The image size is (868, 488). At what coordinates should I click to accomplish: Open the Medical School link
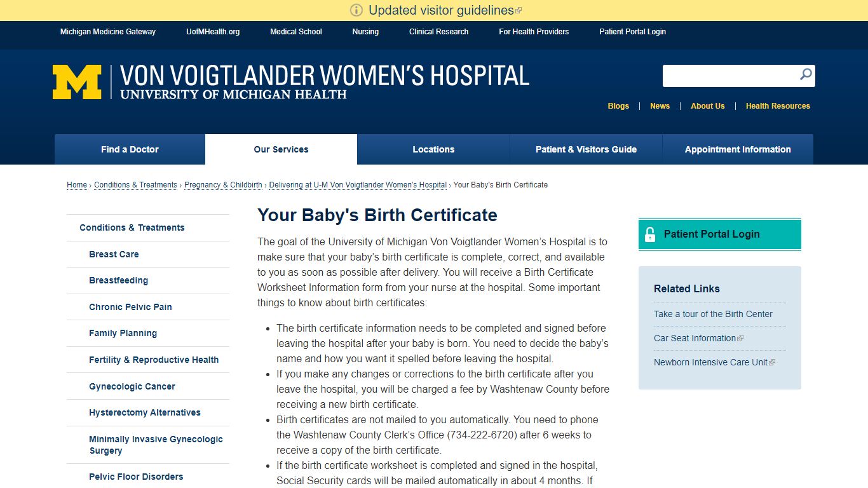click(x=296, y=32)
